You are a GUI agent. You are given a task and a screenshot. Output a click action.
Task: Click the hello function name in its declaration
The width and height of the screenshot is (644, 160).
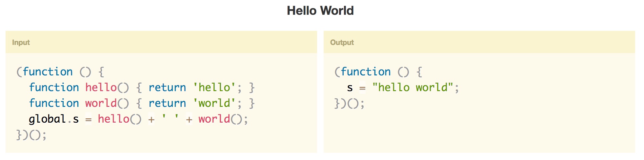[x=101, y=88]
